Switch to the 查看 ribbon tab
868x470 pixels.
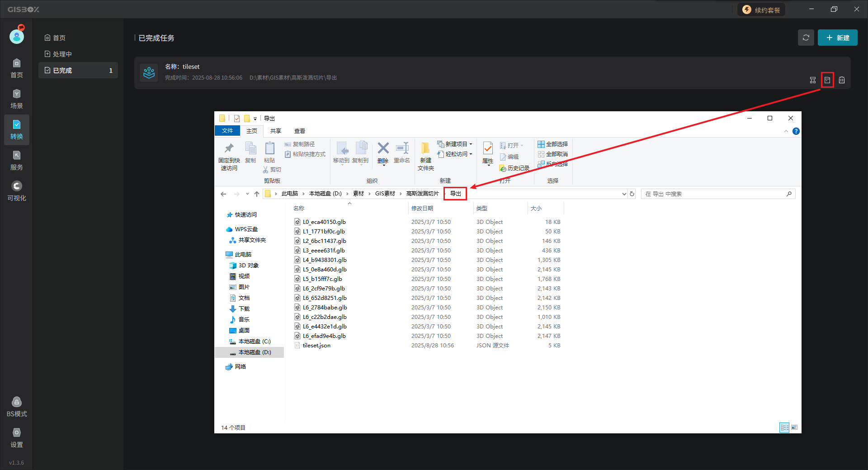click(x=299, y=131)
